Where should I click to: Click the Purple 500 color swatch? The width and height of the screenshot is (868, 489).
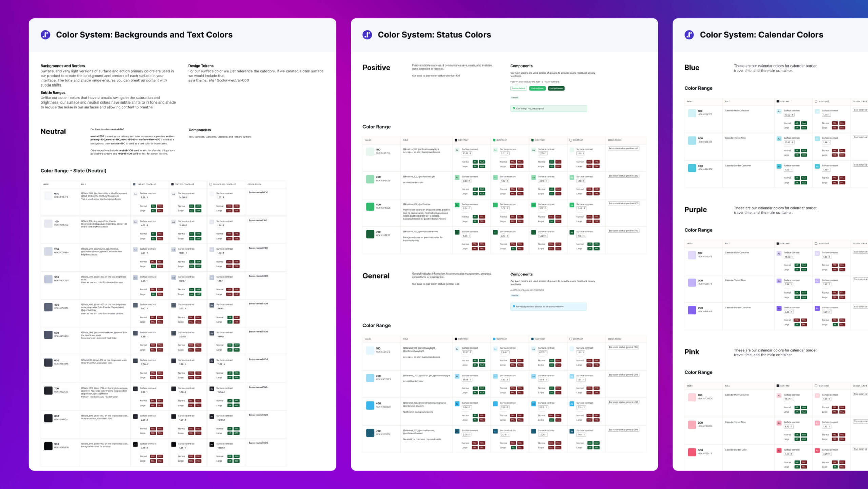(692, 310)
